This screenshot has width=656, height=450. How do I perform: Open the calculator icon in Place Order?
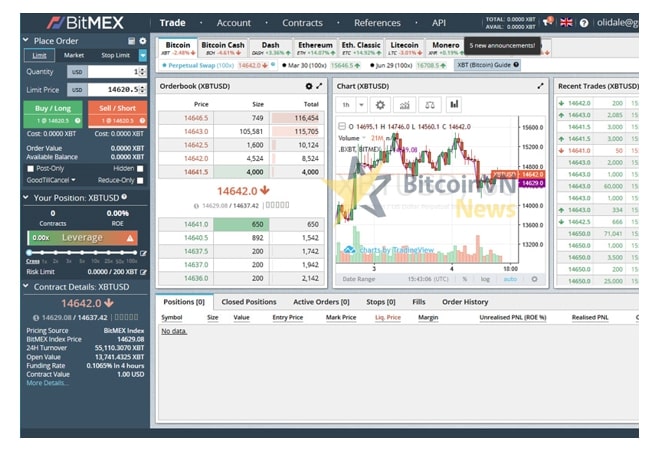click(131, 41)
